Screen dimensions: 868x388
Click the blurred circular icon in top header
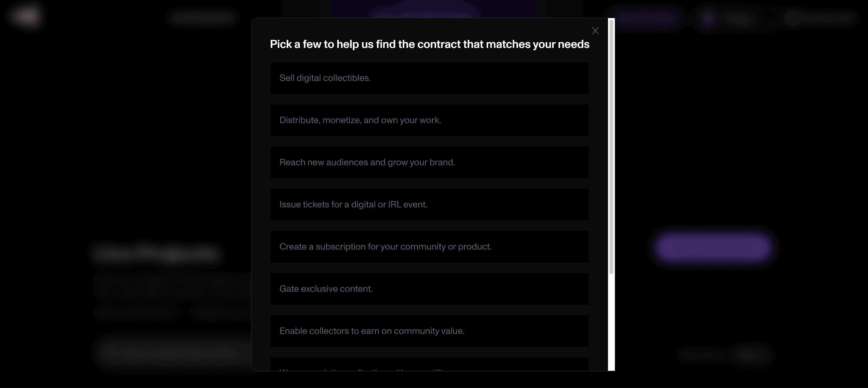(709, 18)
